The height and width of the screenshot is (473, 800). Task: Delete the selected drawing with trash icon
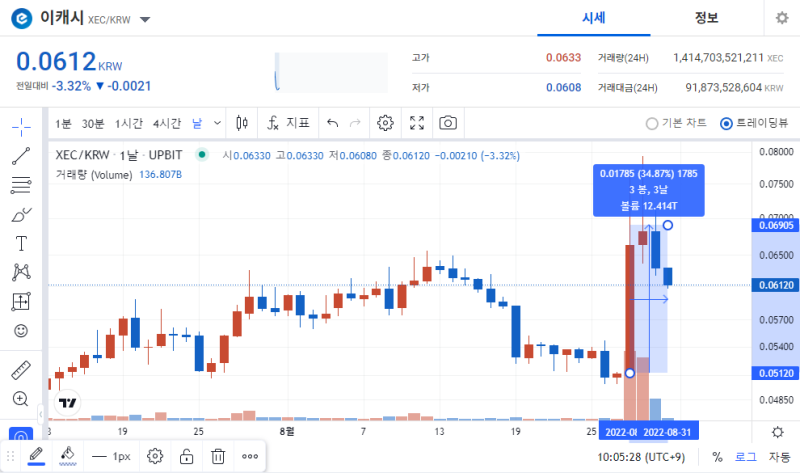click(218, 456)
